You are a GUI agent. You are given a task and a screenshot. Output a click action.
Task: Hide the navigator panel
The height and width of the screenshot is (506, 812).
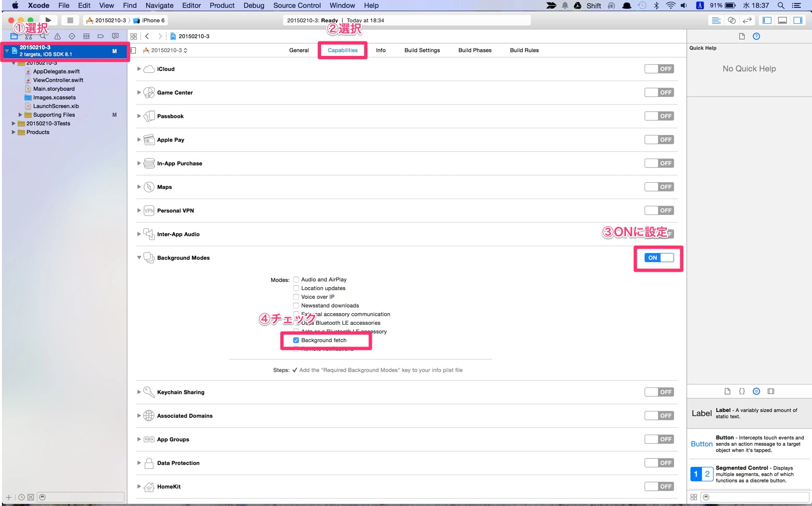[767, 20]
